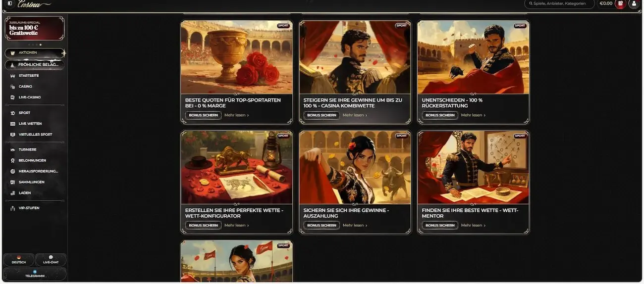Start Live-Chat in the sidebar

pyautogui.click(x=51, y=260)
